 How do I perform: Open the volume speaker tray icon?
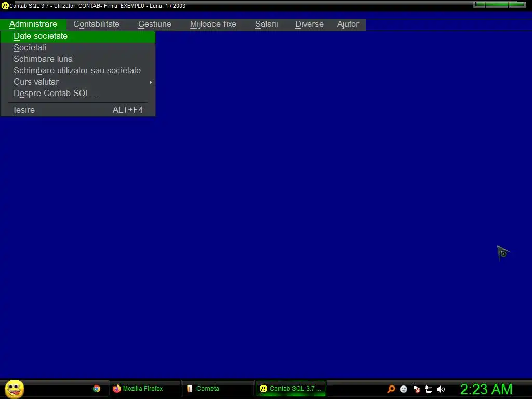(x=441, y=389)
